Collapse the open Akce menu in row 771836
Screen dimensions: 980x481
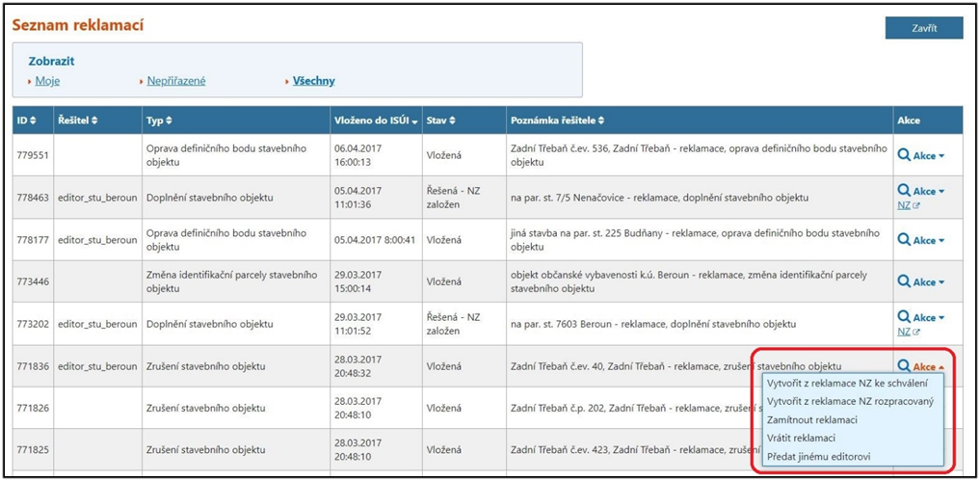coord(929,366)
